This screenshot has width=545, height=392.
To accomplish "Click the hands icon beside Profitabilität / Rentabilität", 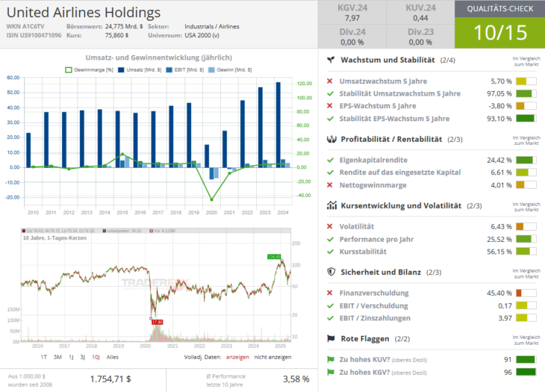I will coord(331,140).
